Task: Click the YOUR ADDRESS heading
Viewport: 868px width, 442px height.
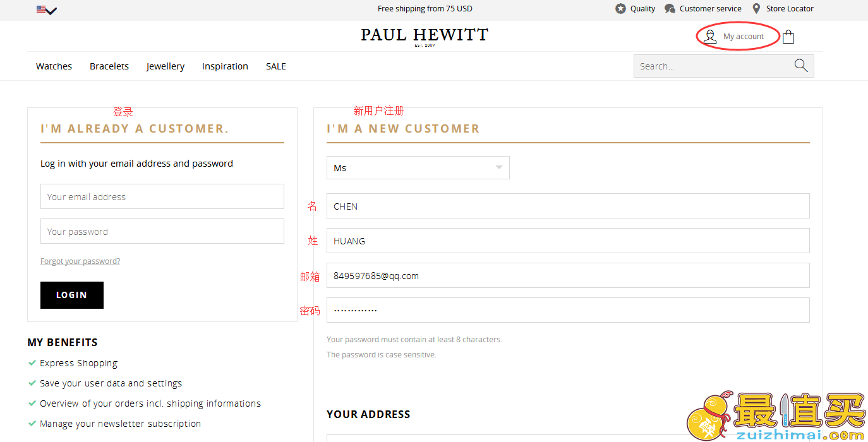Action: tap(368, 414)
